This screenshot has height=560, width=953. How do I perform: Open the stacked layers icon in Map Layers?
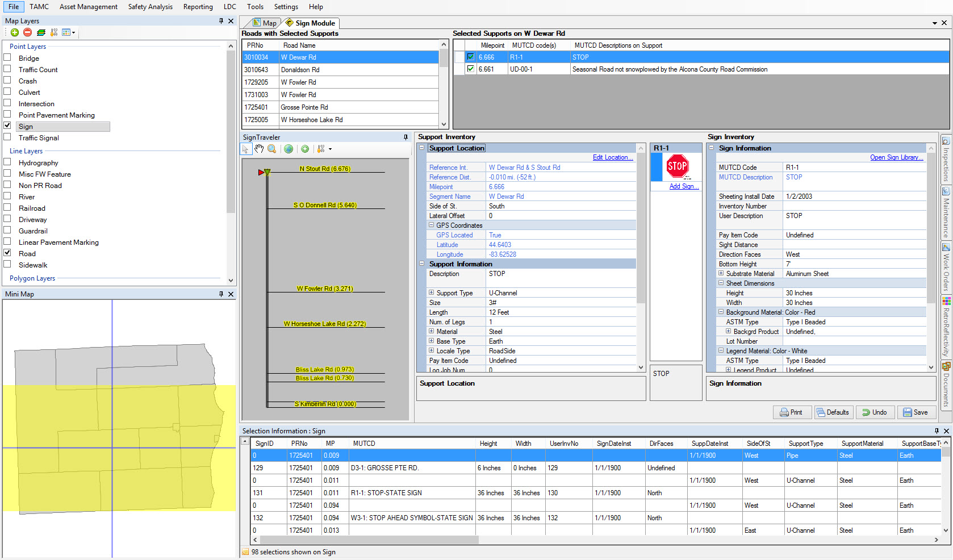tap(41, 33)
